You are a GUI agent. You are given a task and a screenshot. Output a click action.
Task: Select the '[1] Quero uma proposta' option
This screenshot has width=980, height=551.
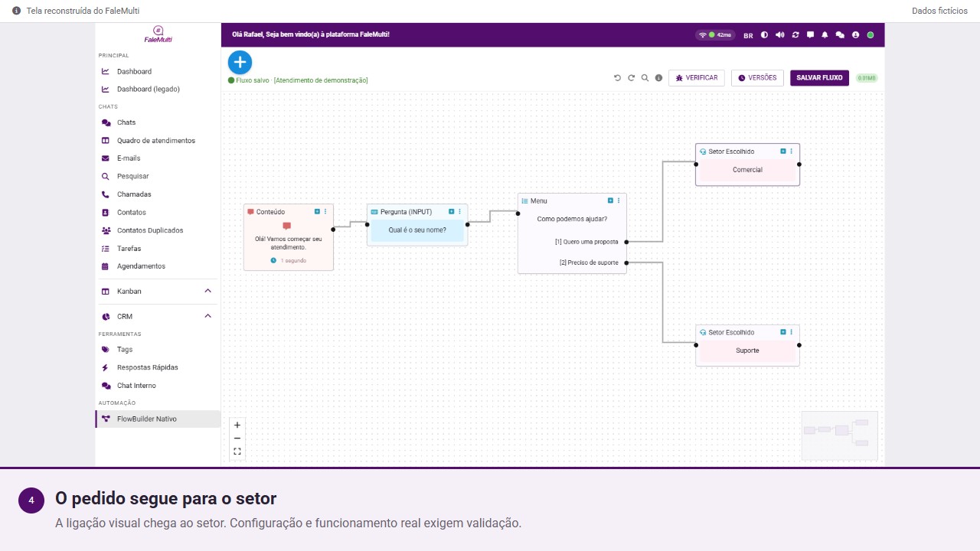586,242
